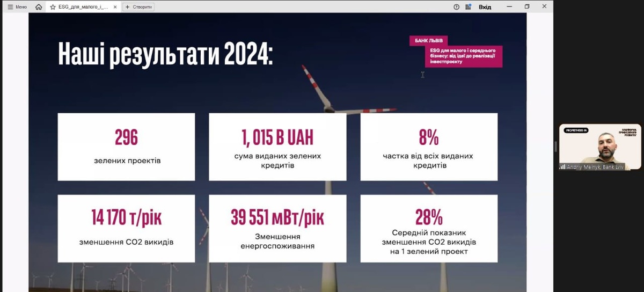Open the help question mark icon
644x292 pixels.
pos(456,7)
